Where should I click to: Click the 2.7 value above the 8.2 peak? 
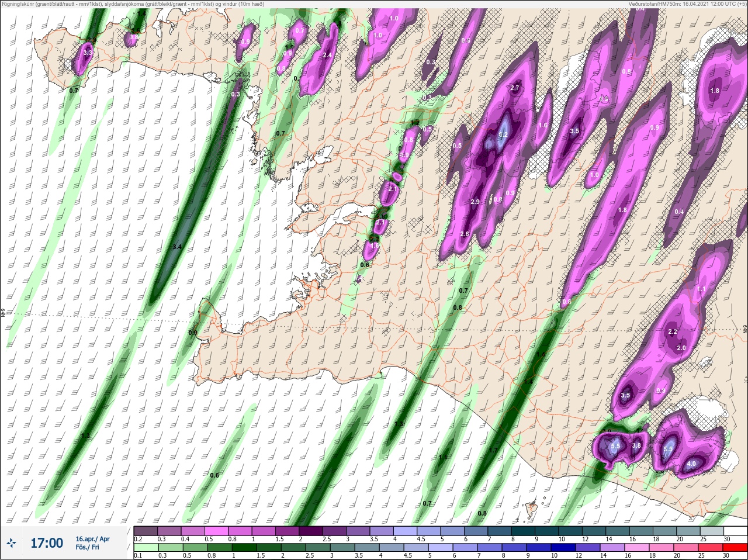coord(515,88)
